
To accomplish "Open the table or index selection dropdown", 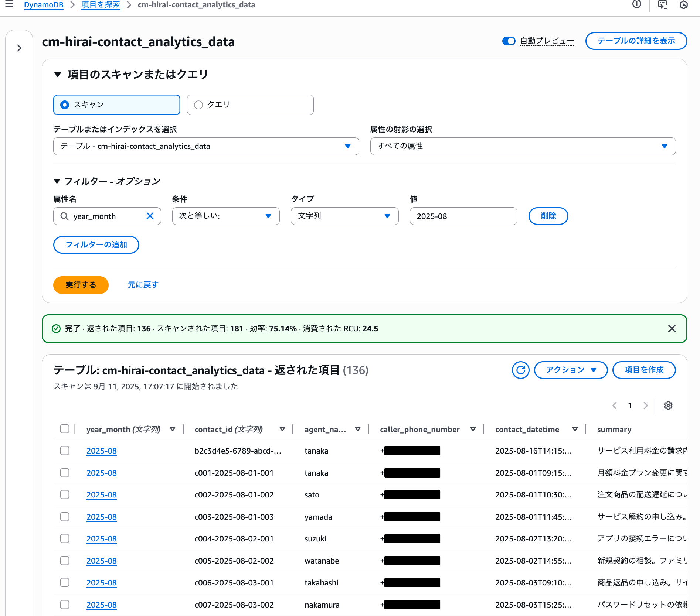I will pos(206,146).
